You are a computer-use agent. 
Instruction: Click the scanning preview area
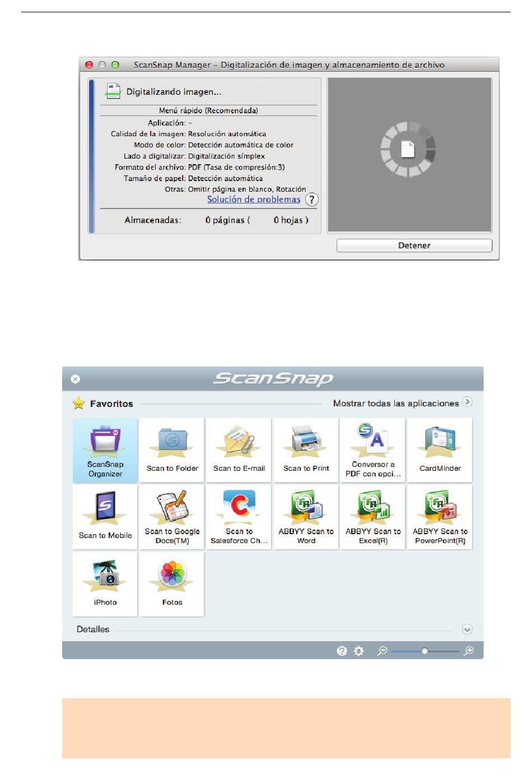coord(409,155)
